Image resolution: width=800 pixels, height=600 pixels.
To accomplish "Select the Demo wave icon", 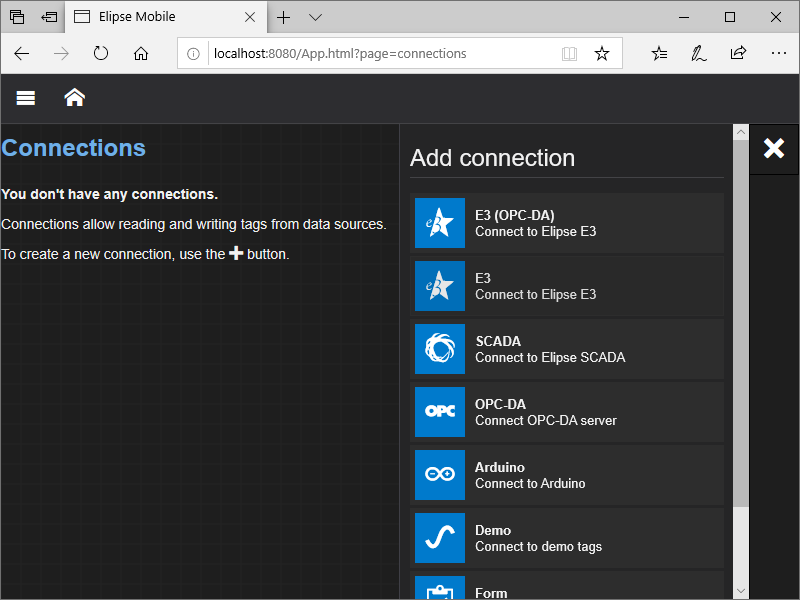I will (x=440, y=538).
